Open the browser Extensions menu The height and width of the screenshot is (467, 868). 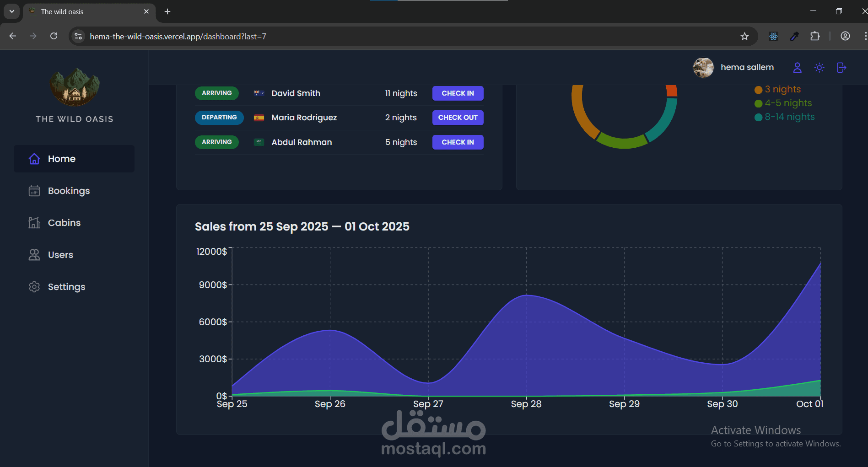[815, 36]
